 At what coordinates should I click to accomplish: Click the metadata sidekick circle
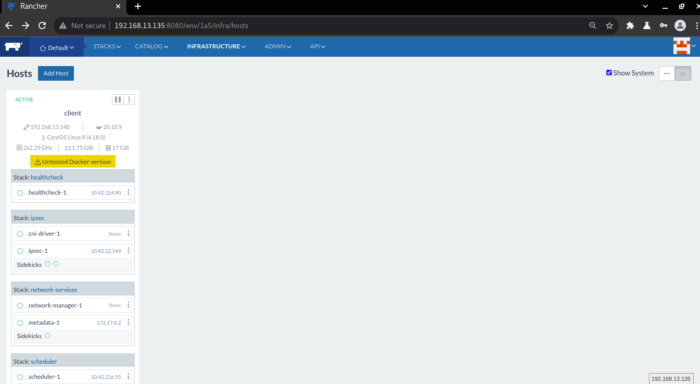pyautogui.click(x=48, y=336)
